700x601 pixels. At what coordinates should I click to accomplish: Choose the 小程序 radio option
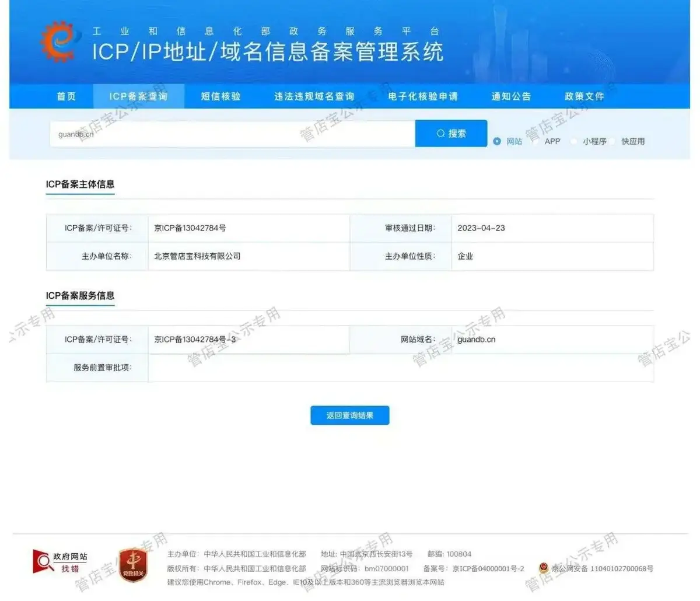[574, 141]
